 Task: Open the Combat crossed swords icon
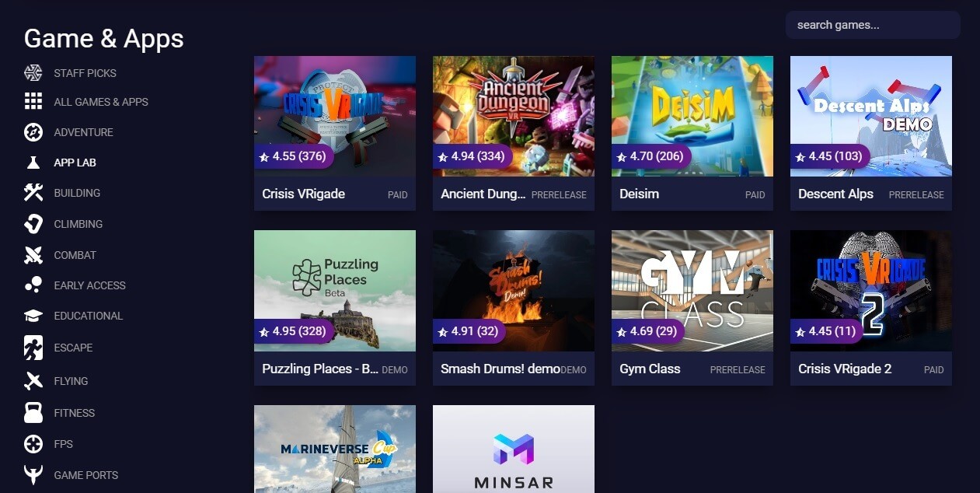[33, 255]
